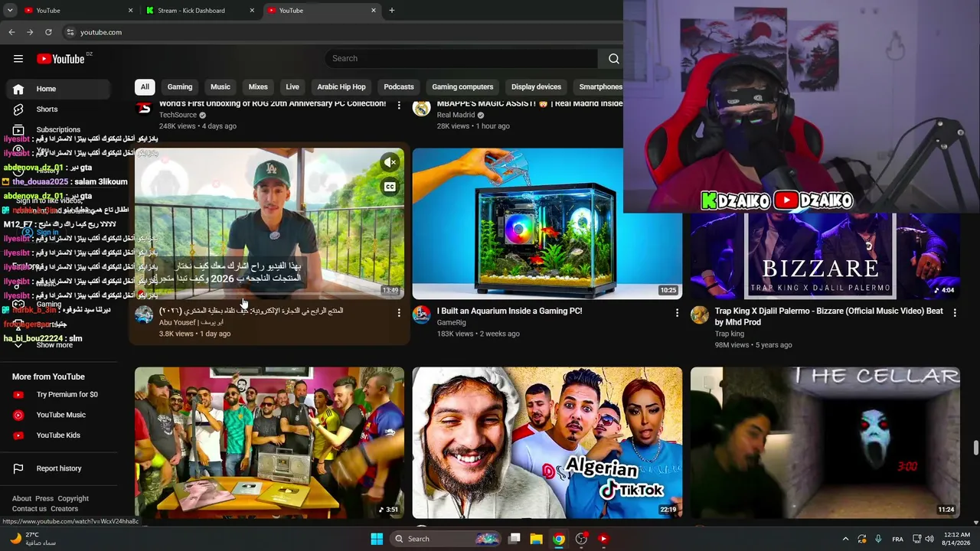Open the Bizzare Trap King thumbnail
Image resolution: width=980 pixels, height=551 pixels.
(x=825, y=256)
